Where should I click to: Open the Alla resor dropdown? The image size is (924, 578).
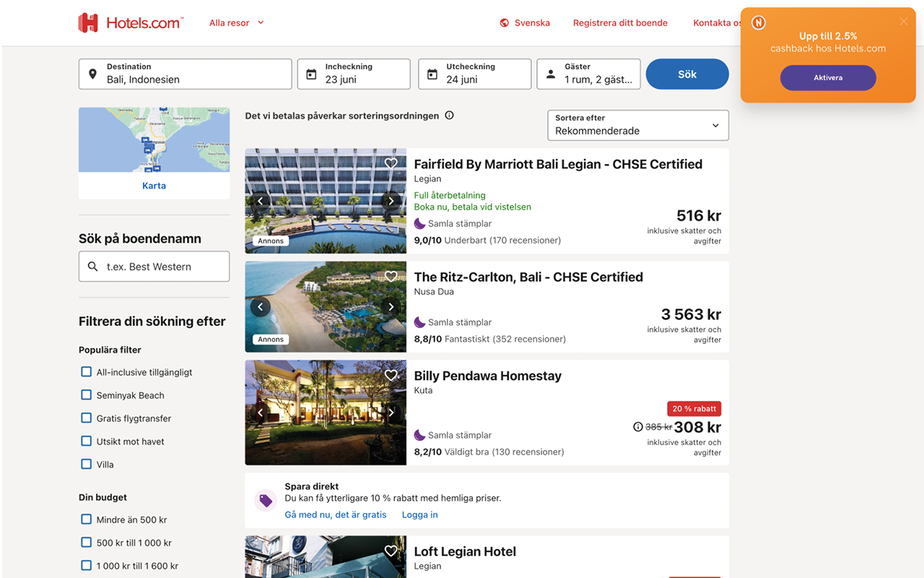237,23
